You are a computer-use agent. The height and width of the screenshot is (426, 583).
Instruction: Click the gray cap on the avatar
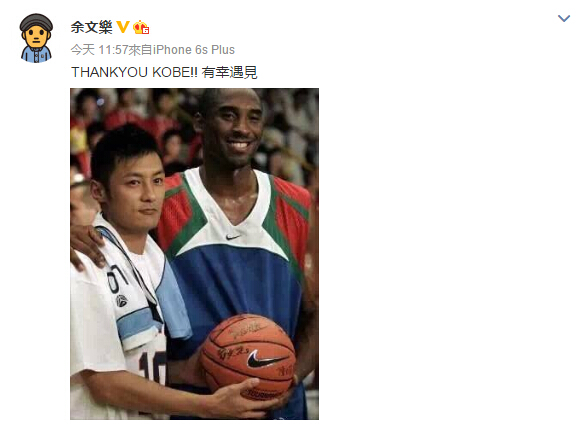tap(36, 22)
